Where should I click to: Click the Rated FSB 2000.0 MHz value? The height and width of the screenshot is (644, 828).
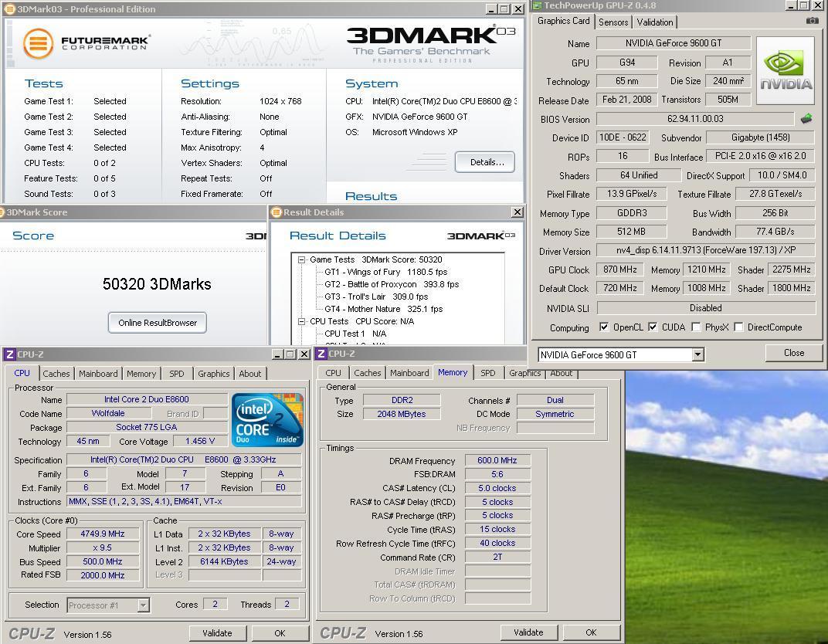(103, 575)
